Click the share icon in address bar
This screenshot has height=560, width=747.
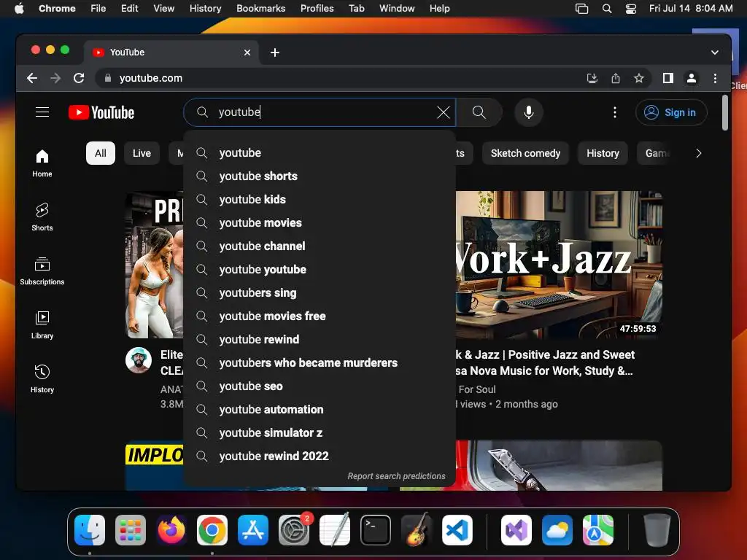click(x=616, y=78)
